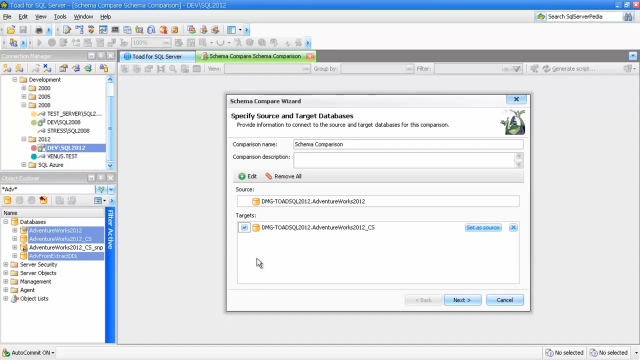
Task: Click the view mode icon in Object Explorer toolbar
Action: click(x=98, y=200)
